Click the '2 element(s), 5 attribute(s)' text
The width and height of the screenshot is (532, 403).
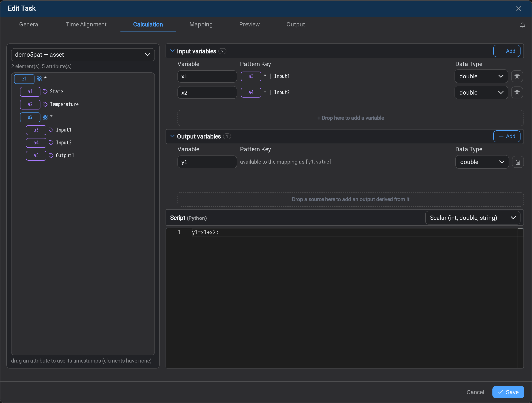click(41, 66)
